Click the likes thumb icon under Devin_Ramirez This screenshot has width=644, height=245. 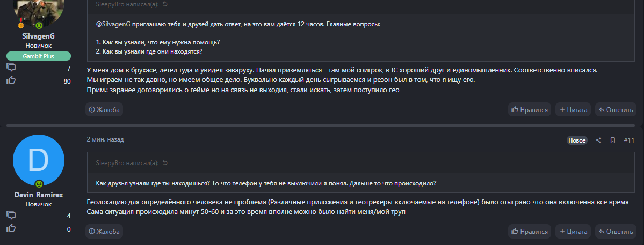point(11,229)
